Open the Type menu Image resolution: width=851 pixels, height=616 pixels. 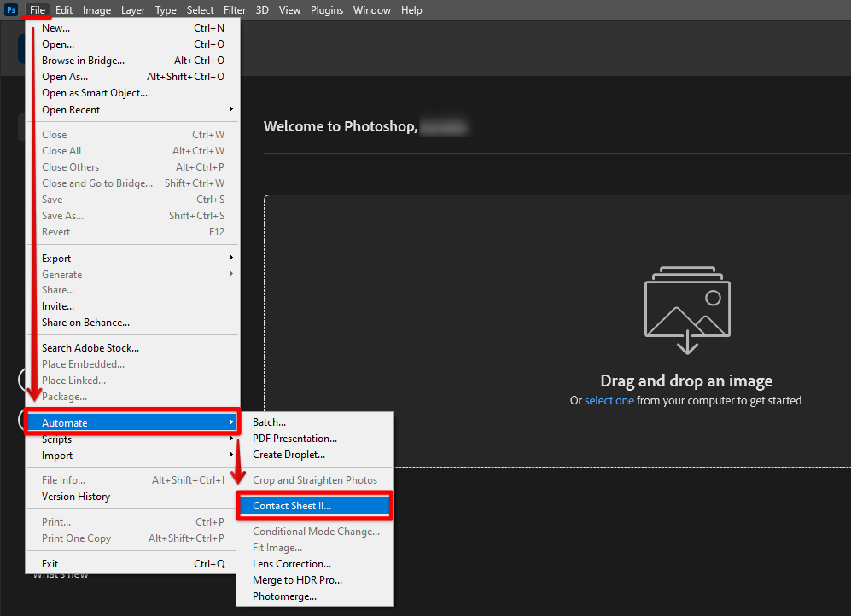click(166, 9)
